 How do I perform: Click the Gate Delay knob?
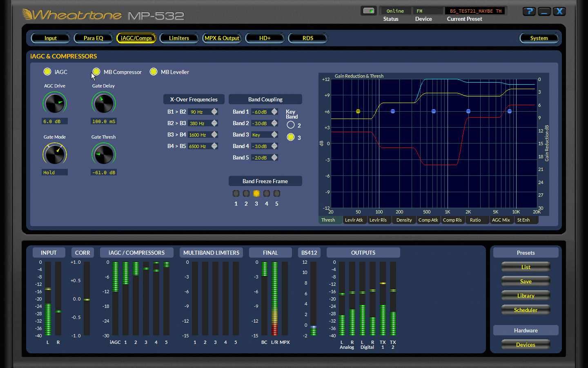click(104, 103)
